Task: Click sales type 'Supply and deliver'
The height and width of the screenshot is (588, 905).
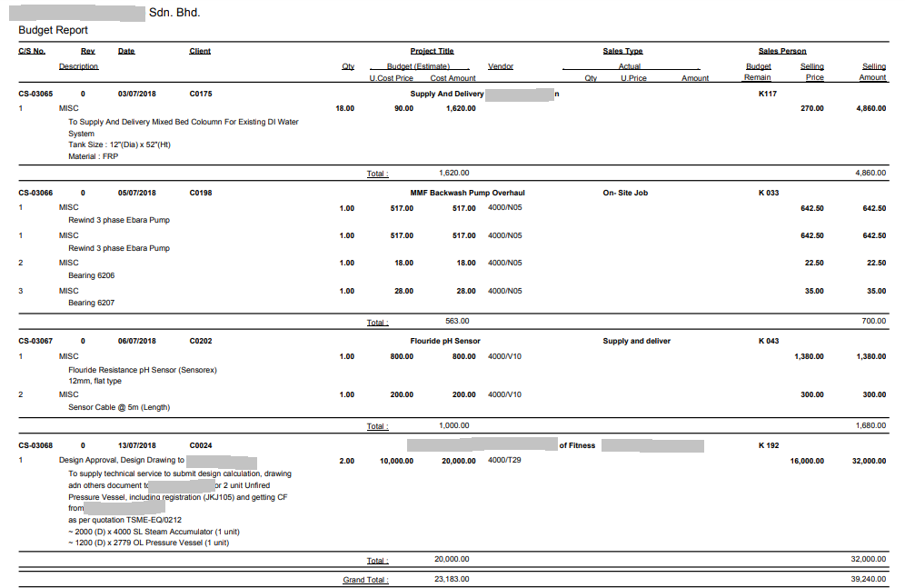Action: click(637, 341)
